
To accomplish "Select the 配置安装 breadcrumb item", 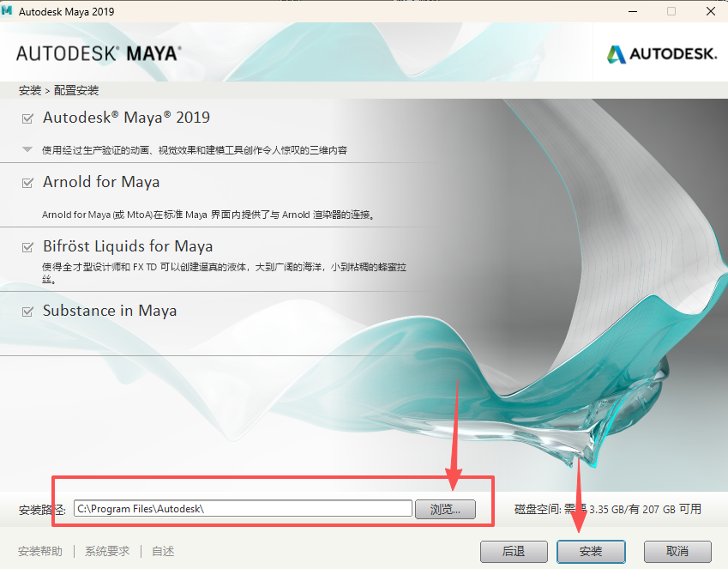I will pos(78,89).
